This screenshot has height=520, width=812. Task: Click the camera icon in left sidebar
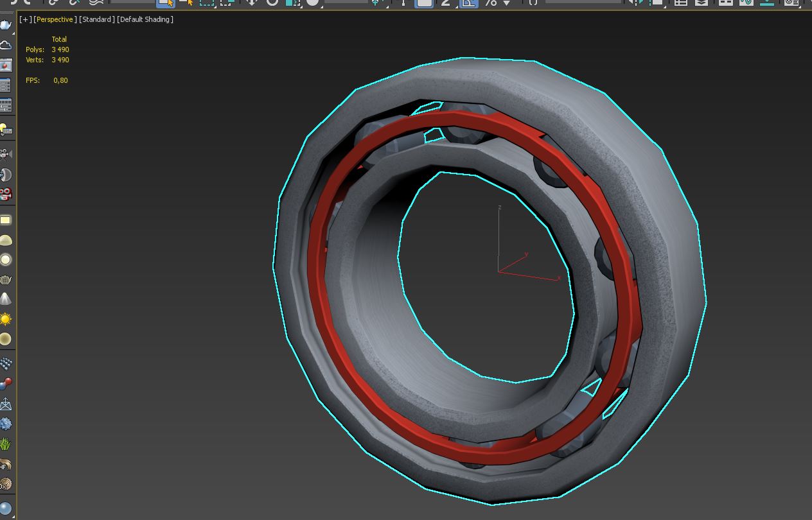coord(6,154)
